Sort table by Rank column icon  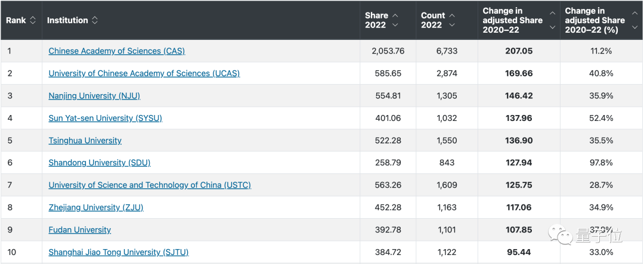(33, 20)
